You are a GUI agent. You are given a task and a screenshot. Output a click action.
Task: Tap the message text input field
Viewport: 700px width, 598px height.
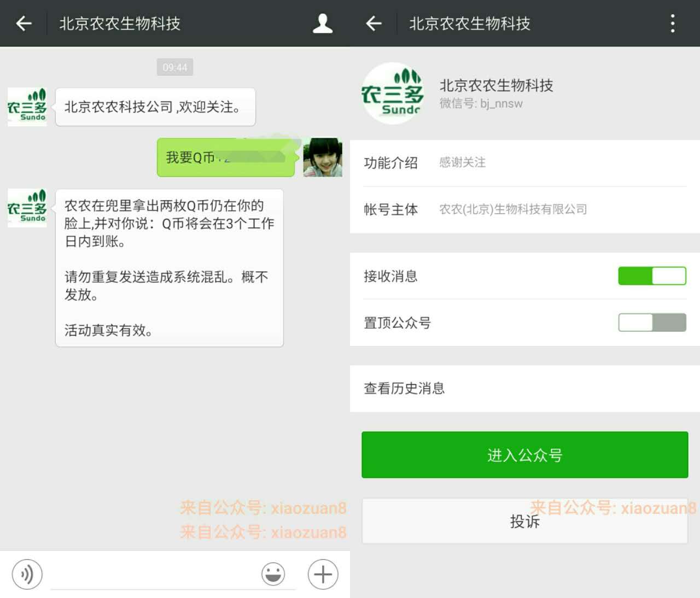[x=173, y=575]
